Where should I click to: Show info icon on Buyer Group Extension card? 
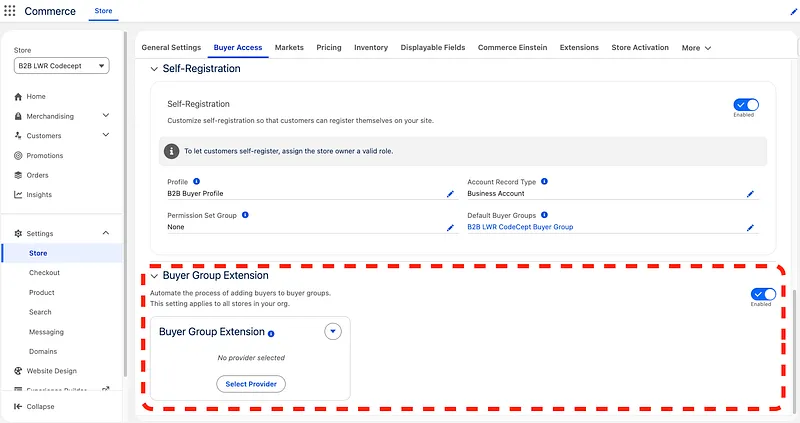pyautogui.click(x=271, y=334)
